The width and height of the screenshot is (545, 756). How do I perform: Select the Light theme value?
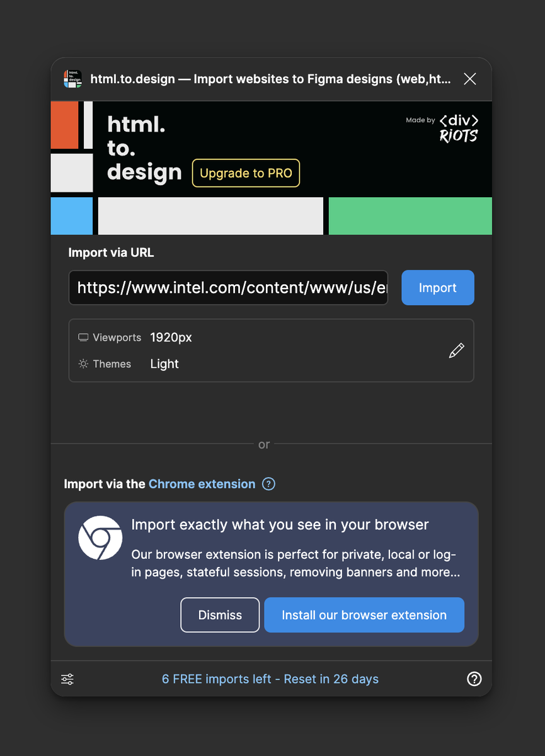coord(164,364)
